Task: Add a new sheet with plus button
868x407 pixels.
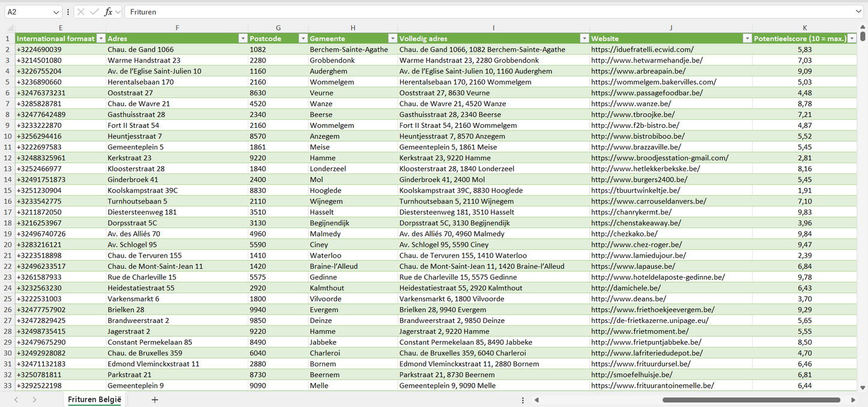Action: pyautogui.click(x=154, y=400)
